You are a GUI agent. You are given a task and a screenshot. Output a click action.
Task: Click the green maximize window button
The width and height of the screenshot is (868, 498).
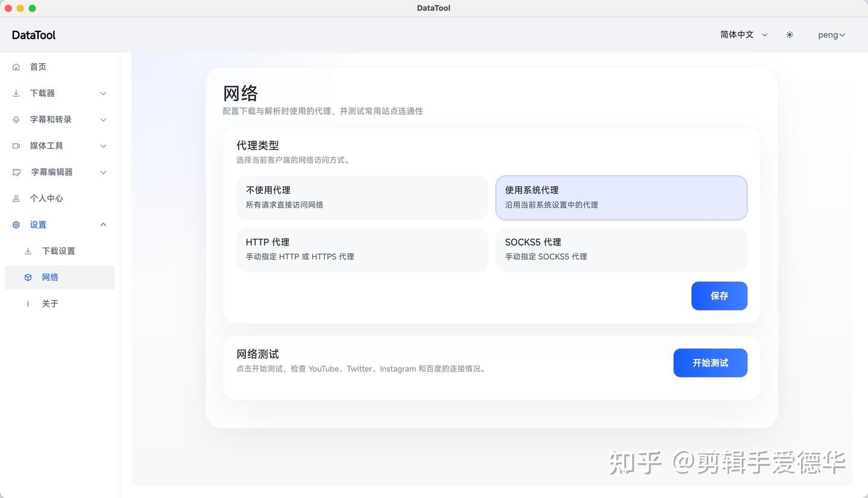pyautogui.click(x=33, y=8)
